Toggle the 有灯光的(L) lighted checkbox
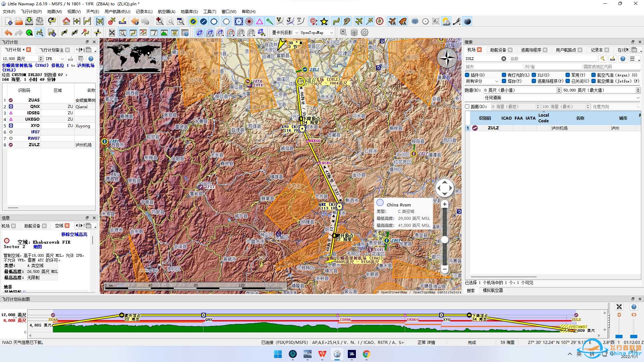Screen dimensions: 644x362 pyautogui.click(x=504, y=75)
